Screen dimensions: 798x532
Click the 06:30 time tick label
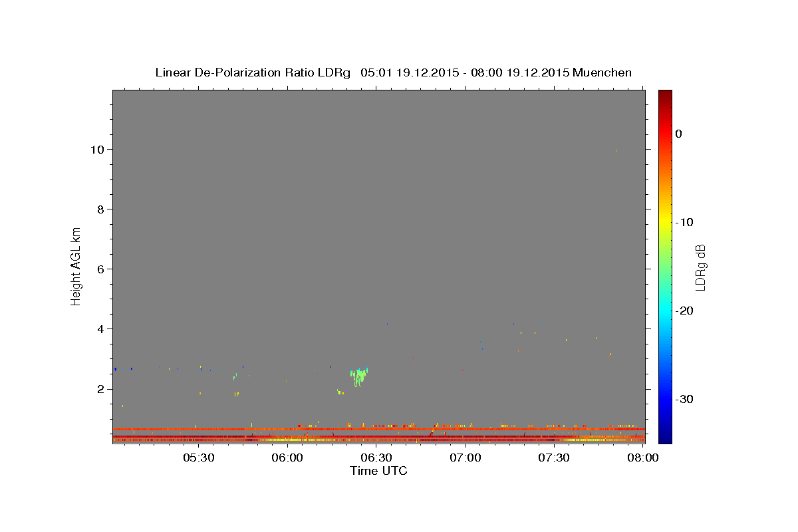coord(376,458)
